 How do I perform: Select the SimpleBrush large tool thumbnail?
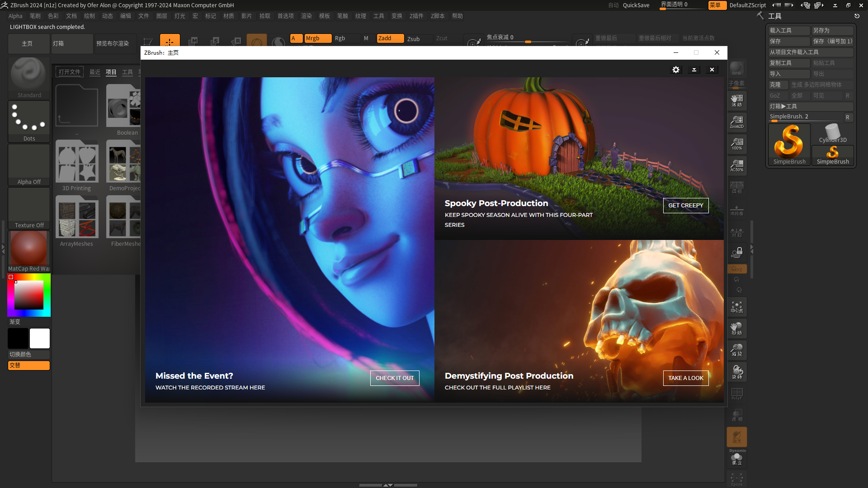click(789, 145)
